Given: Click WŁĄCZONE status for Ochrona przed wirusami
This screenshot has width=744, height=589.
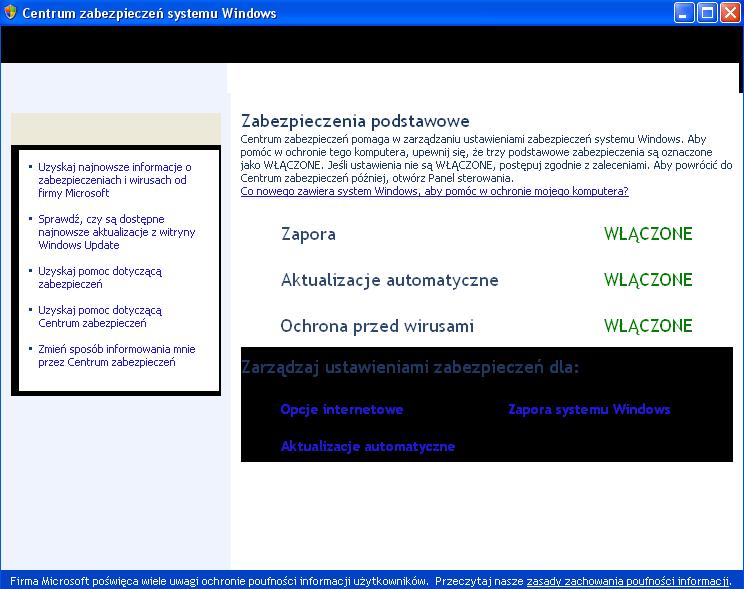Looking at the screenshot, I should click(x=648, y=326).
